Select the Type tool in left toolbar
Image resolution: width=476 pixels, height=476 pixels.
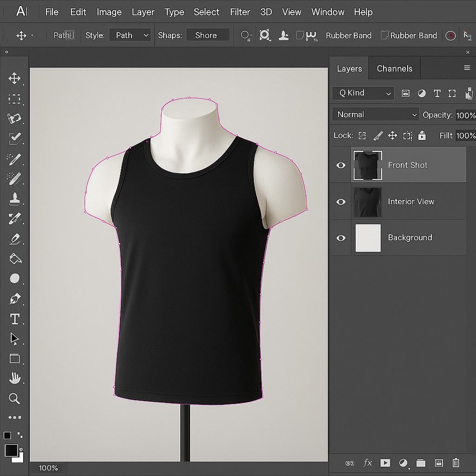click(14, 319)
